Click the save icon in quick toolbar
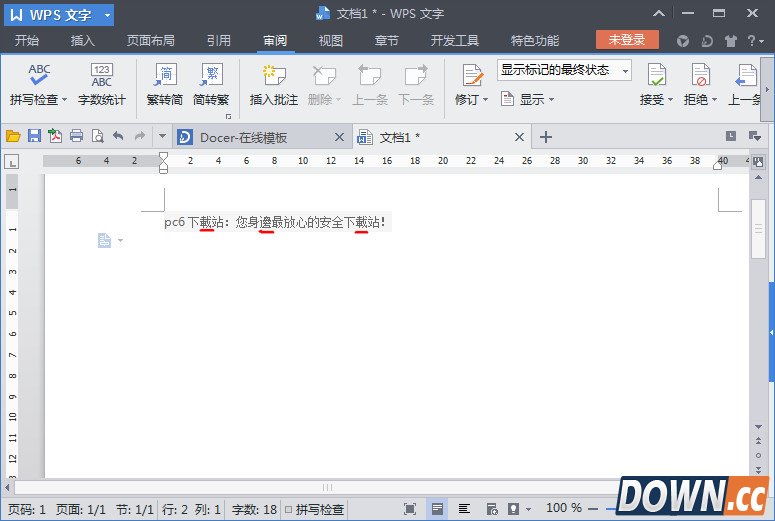Screen dimensions: 775x521 (x=34, y=136)
